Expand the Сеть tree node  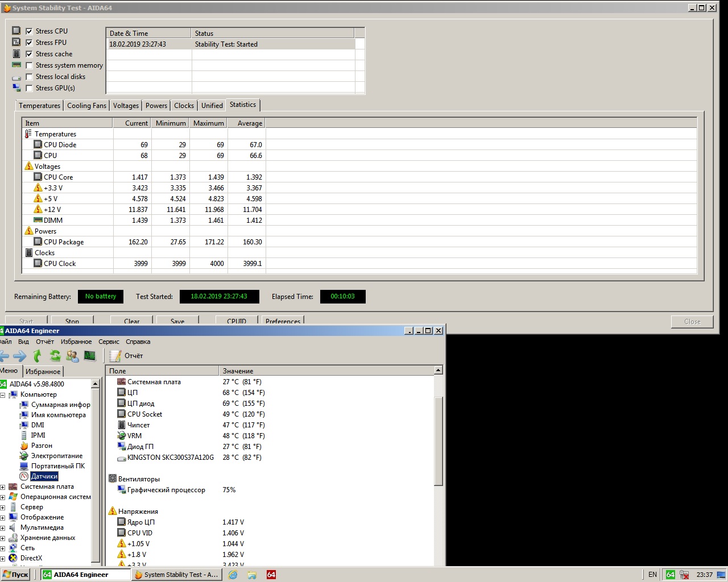pos(3,548)
